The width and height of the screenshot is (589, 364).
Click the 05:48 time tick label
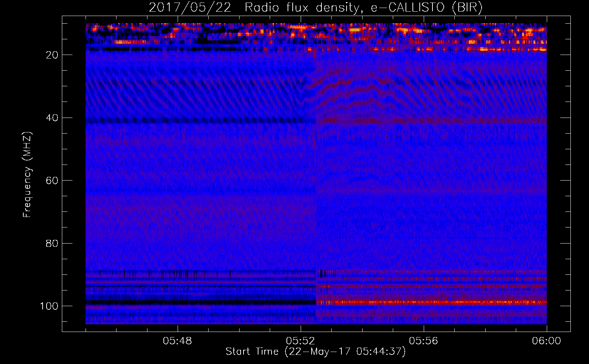point(178,341)
